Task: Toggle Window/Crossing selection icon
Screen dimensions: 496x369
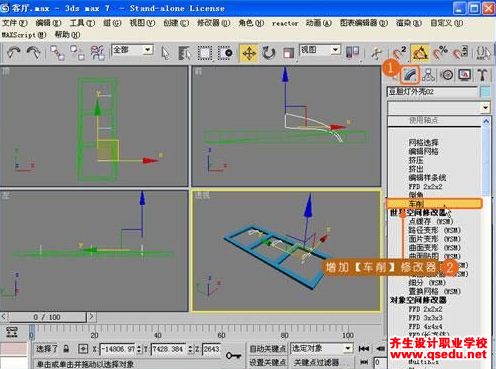Action: (225, 53)
